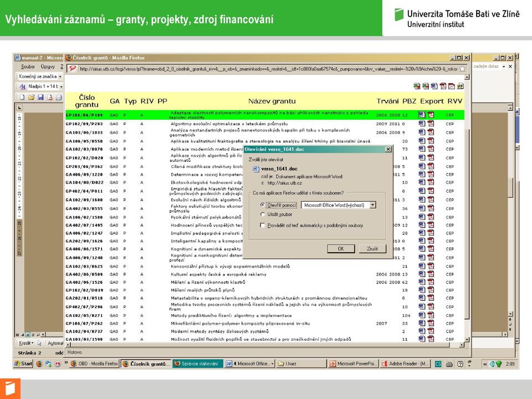Open 'Nadpis 1 + 14 b' style dropdown
Viewport: 532px width, 399px height.
(61, 86)
